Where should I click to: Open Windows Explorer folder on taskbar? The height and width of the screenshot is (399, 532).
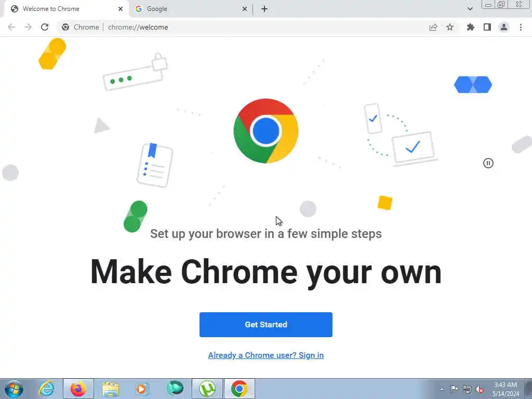(111, 389)
